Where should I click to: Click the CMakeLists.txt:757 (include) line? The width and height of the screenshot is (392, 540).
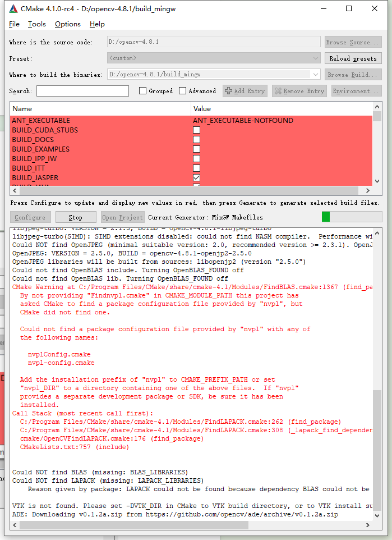[75, 447]
